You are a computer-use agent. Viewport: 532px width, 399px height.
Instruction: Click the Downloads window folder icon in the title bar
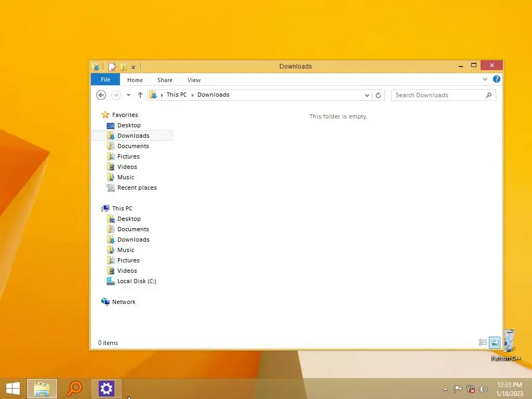[x=96, y=66]
